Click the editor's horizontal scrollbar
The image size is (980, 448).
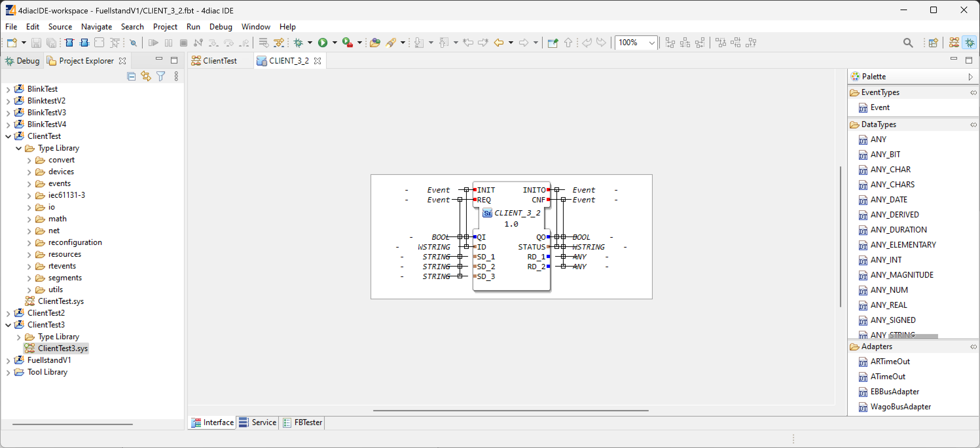pyautogui.click(x=510, y=410)
